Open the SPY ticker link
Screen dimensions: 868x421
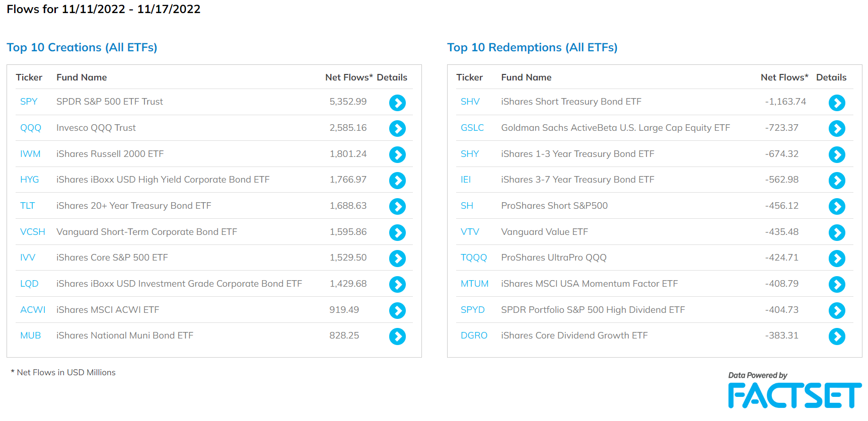[29, 102]
